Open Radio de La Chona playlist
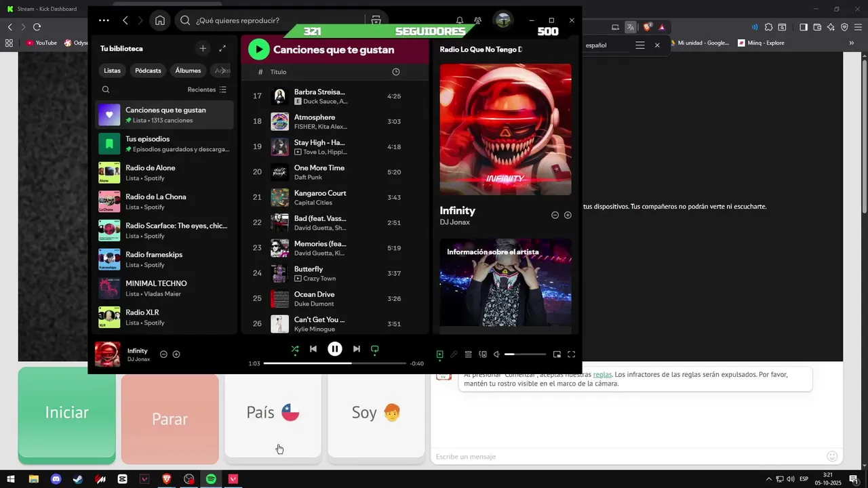 [165, 201]
